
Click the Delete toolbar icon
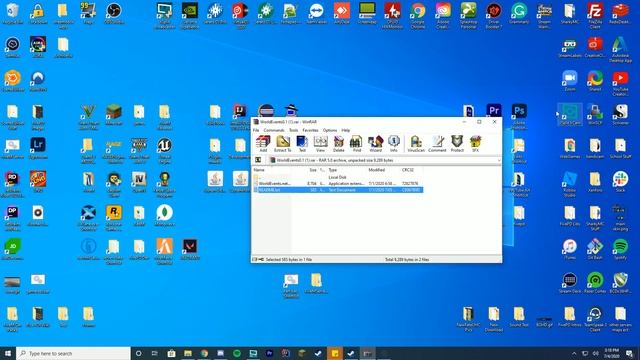point(338,144)
